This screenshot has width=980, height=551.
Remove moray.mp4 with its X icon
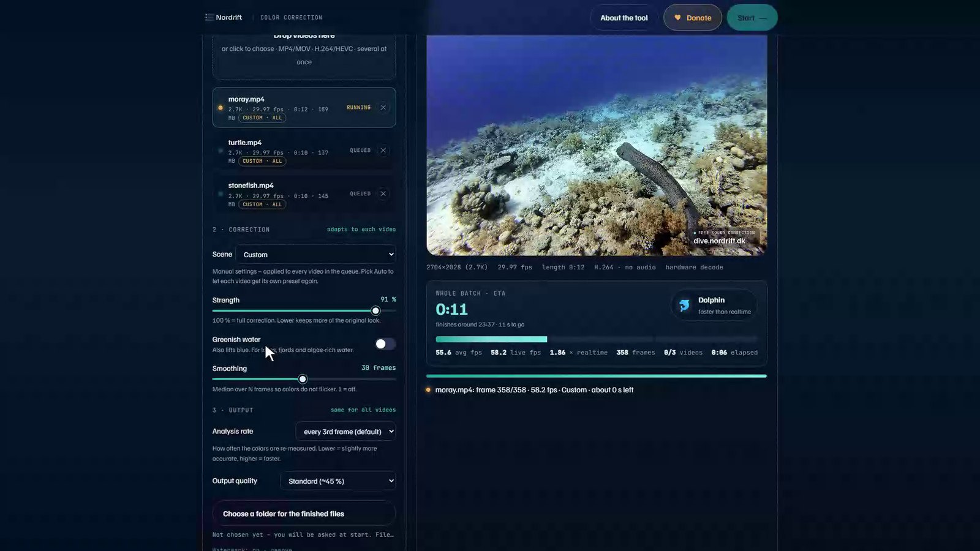(383, 107)
